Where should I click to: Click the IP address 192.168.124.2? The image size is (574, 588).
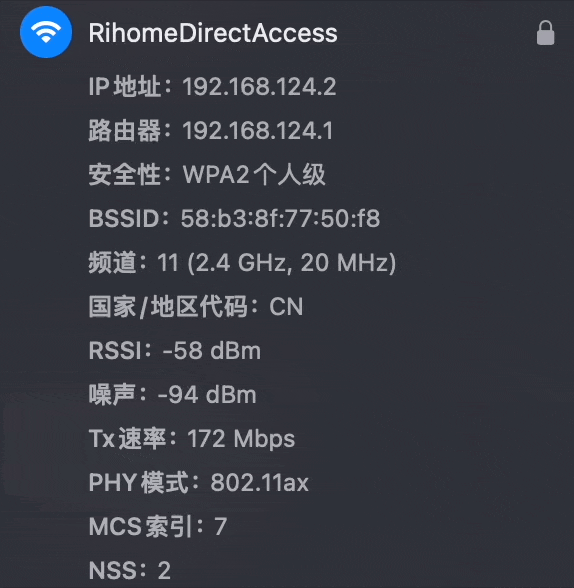259,87
